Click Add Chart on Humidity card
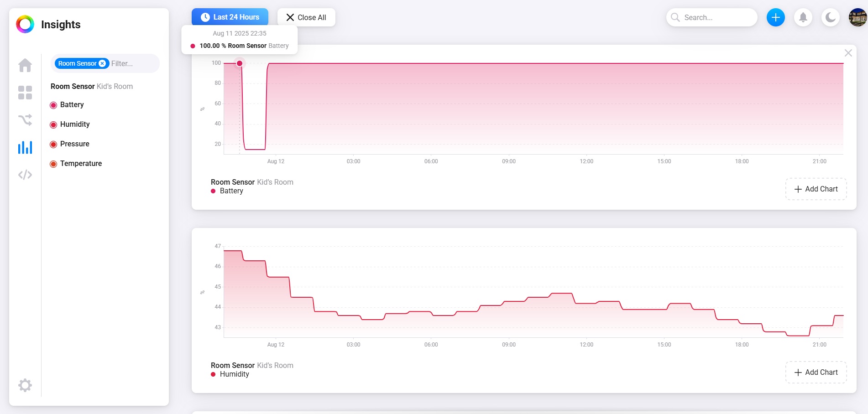The height and width of the screenshot is (414, 868). click(816, 373)
